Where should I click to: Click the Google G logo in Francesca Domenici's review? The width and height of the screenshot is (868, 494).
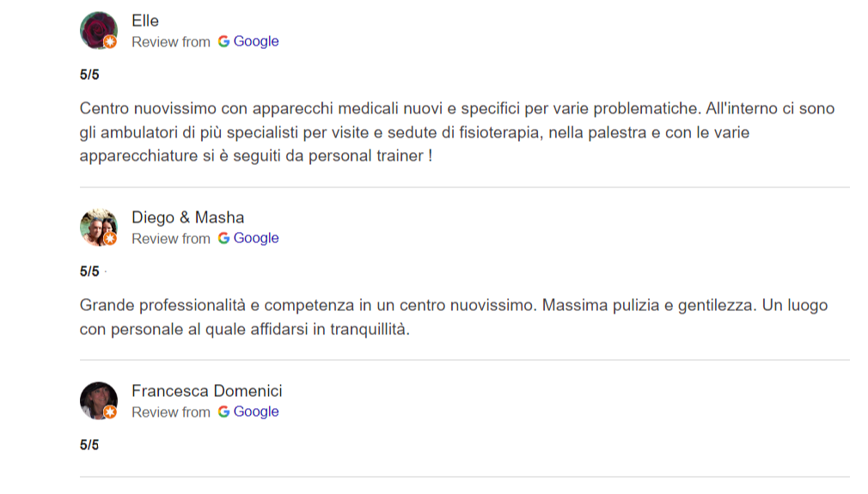pos(223,412)
